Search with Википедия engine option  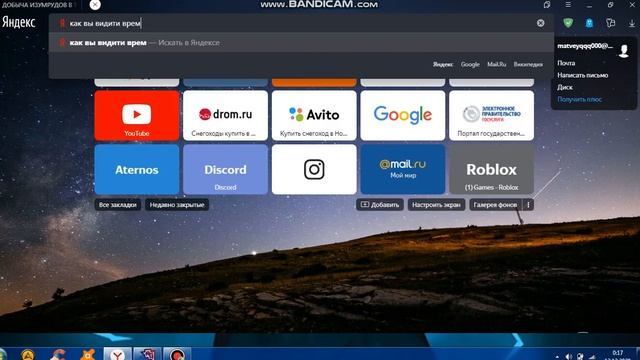(x=528, y=64)
